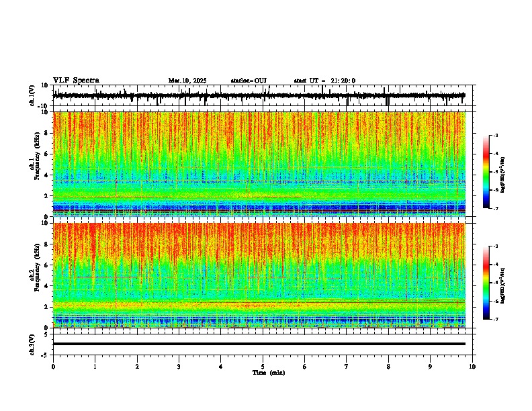Click time axis tick label "3"
The width and height of the screenshot is (532, 411).
[x=179, y=367]
